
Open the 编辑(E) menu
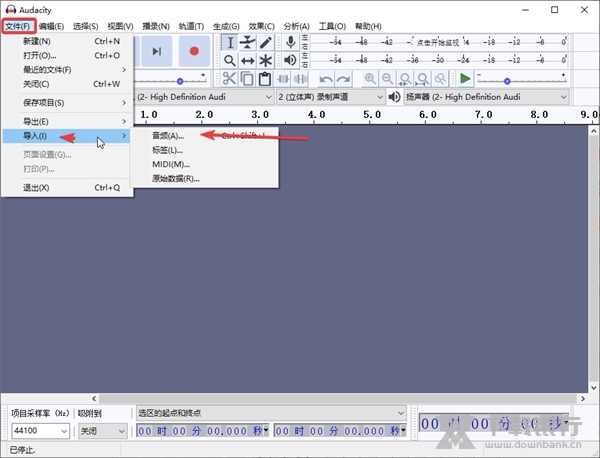point(51,26)
